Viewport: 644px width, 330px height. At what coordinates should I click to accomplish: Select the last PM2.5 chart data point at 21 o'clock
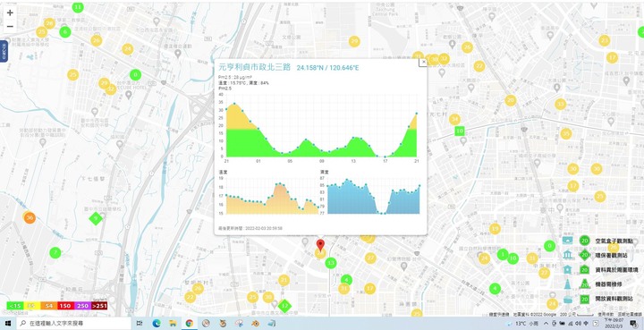point(417,114)
